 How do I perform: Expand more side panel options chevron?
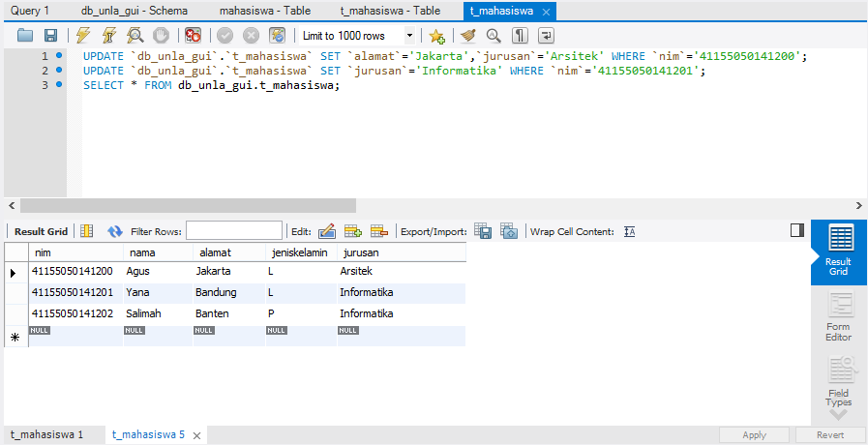pos(838,415)
